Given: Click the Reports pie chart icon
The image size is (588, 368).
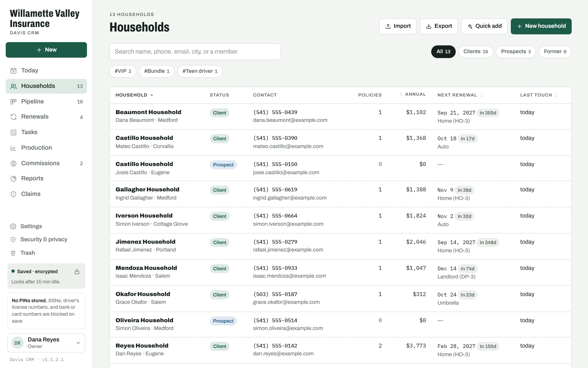Looking at the screenshot, I should pos(13,179).
